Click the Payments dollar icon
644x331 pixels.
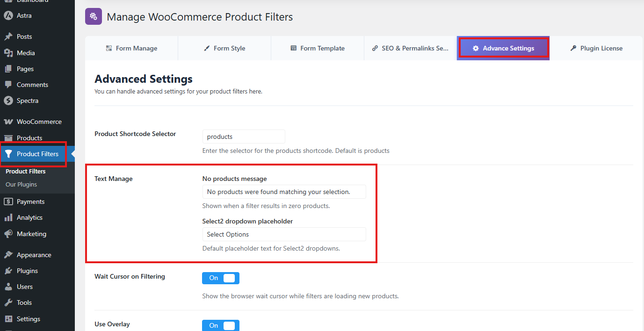8,201
